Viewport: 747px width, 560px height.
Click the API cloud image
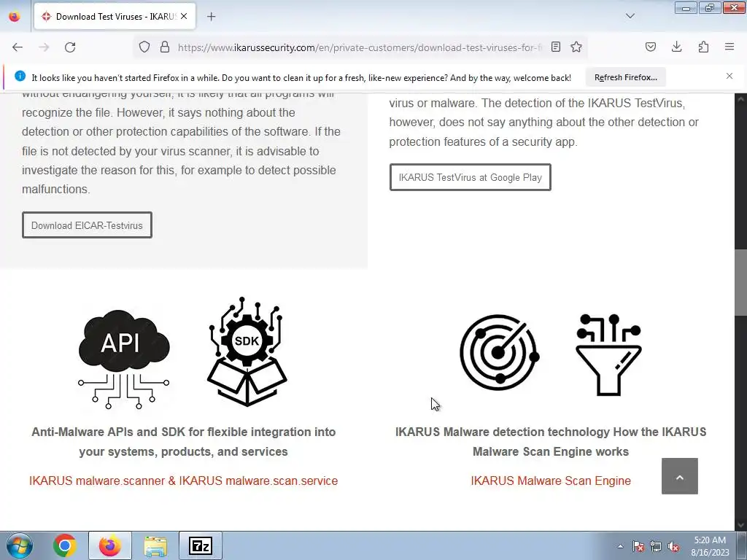click(124, 359)
